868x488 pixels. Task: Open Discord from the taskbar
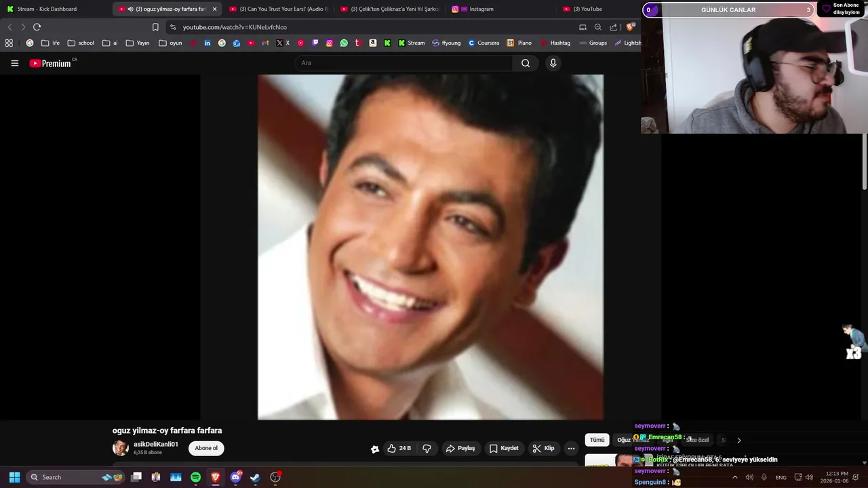click(x=235, y=477)
